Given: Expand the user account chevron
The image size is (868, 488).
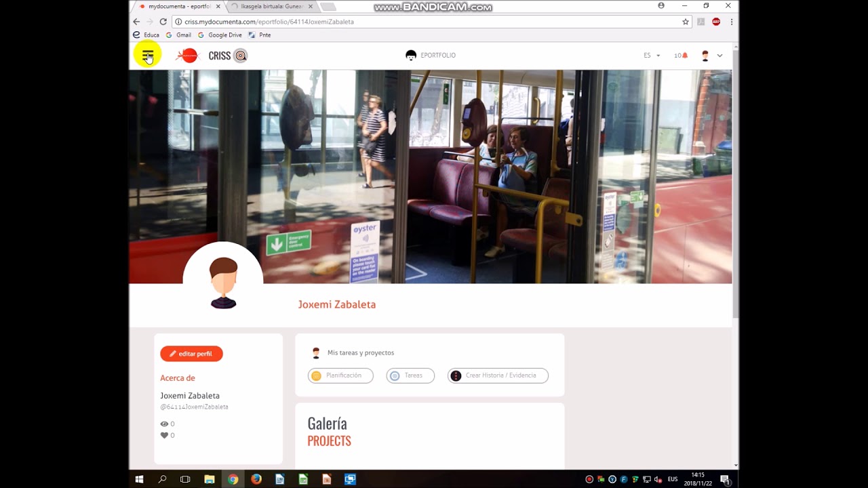Looking at the screenshot, I should click(719, 56).
